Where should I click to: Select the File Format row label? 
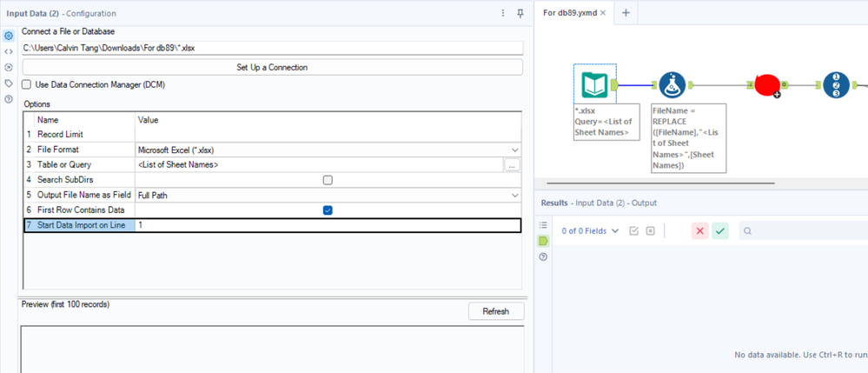pos(58,150)
